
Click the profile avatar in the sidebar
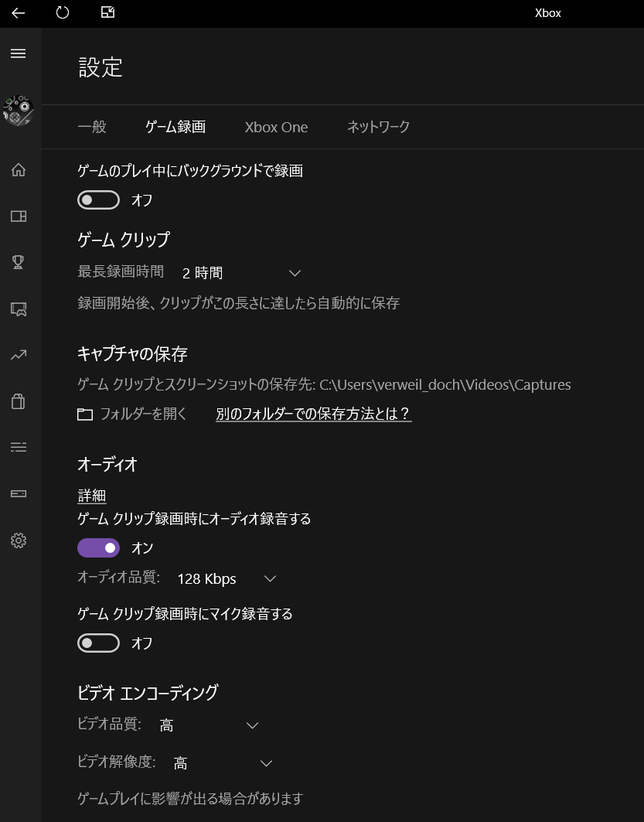point(19,110)
